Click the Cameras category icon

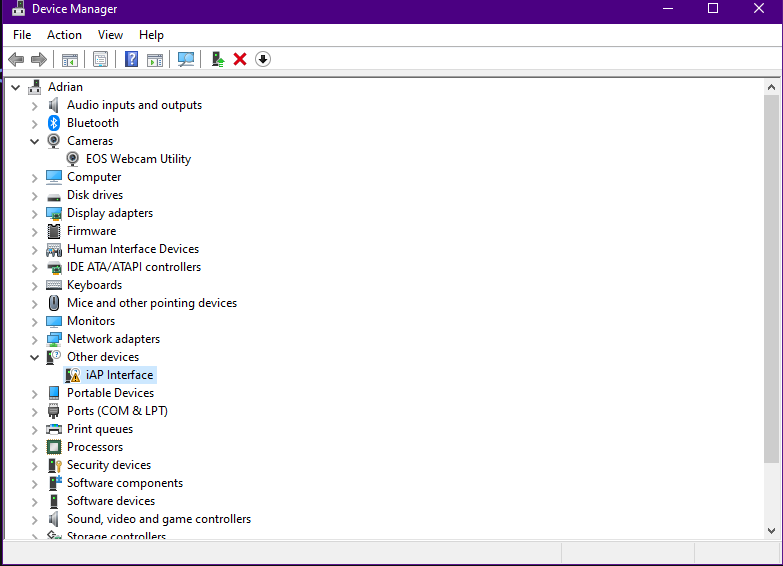click(53, 141)
